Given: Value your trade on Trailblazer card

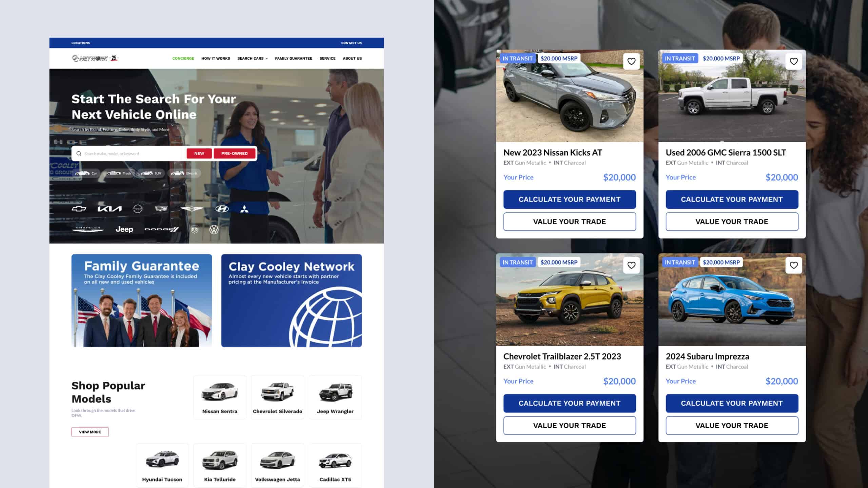Looking at the screenshot, I should [570, 426].
